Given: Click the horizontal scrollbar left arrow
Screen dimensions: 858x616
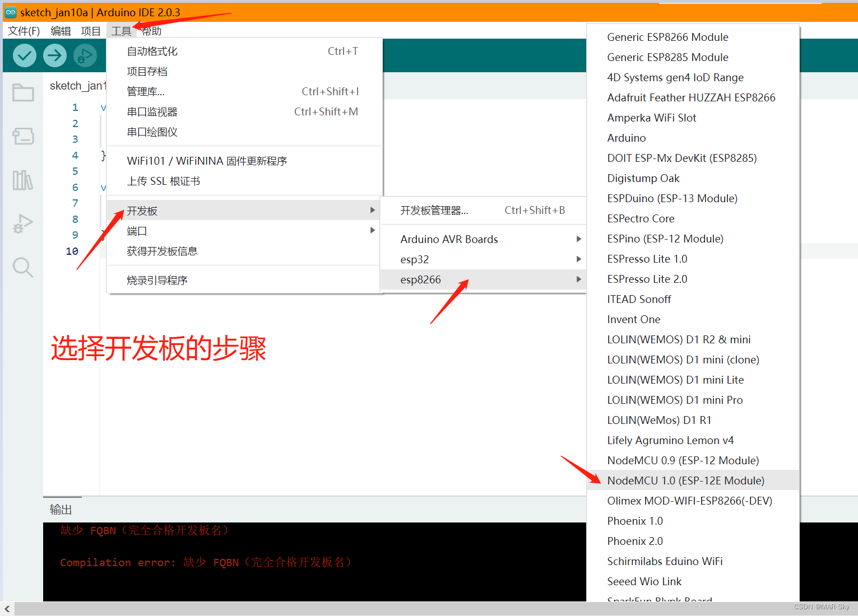Looking at the screenshot, I should [7, 609].
